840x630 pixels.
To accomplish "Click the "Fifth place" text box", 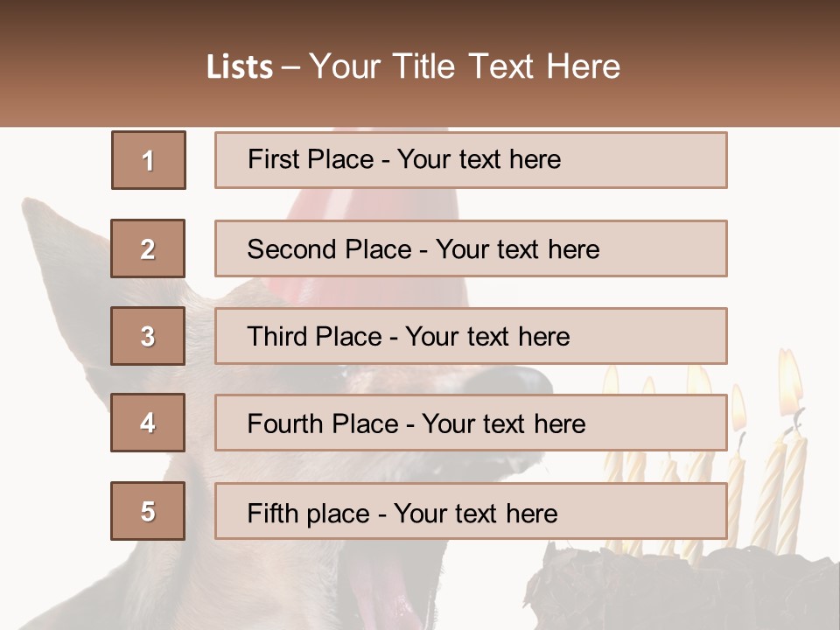I will pos(471,511).
